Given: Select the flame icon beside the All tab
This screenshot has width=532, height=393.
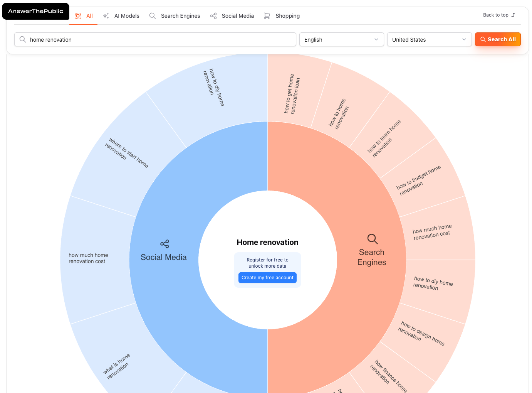Looking at the screenshot, I should coord(77,15).
